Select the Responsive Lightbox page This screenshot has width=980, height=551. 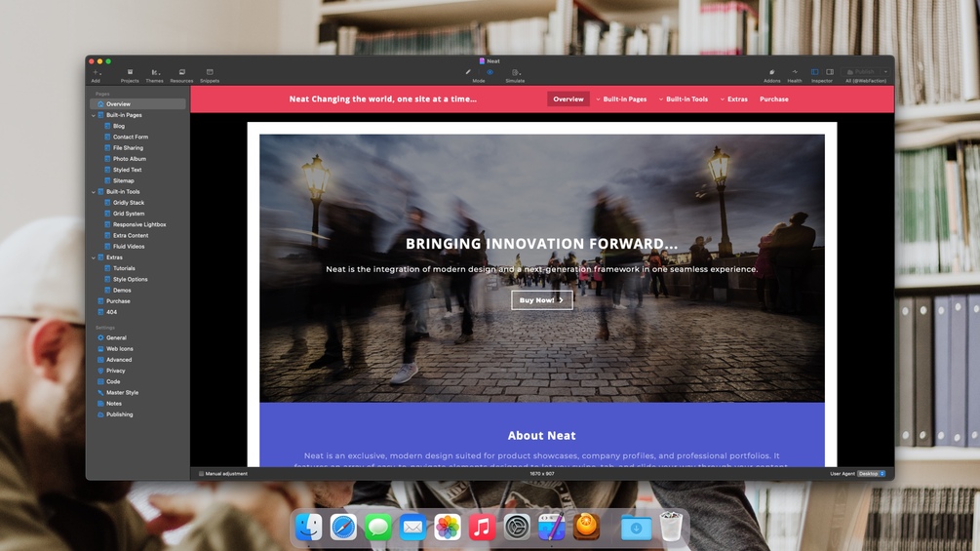138,224
